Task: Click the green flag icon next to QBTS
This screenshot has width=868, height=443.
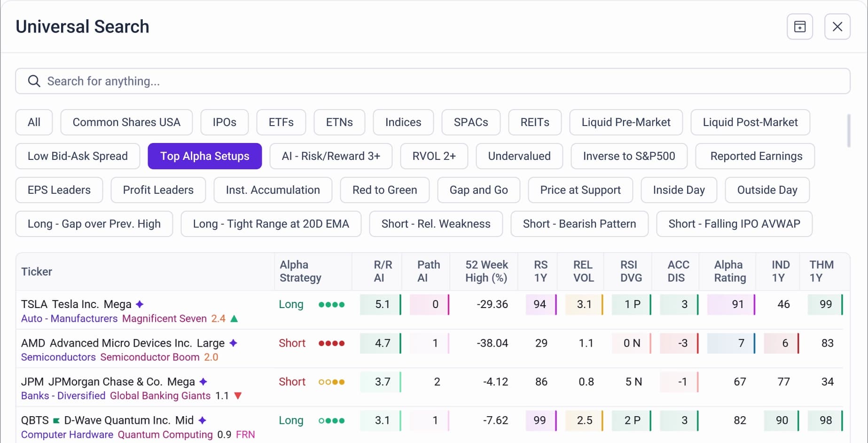Action: [56, 420]
